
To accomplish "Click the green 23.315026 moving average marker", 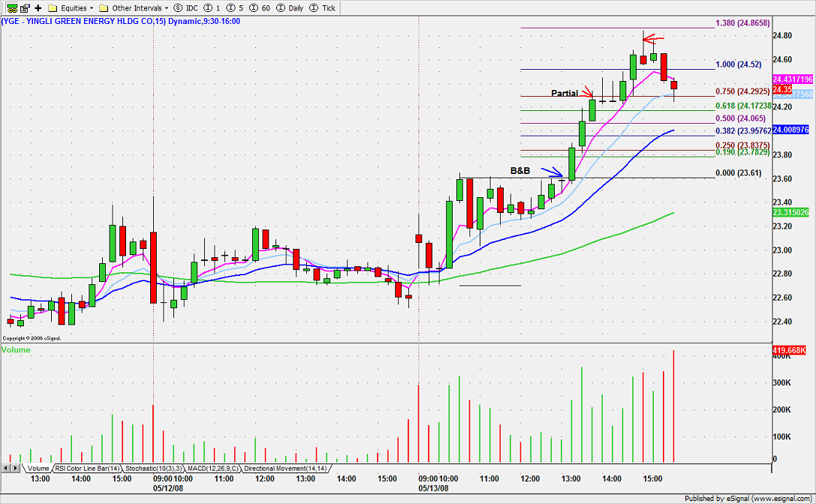I will pyautogui.click(x=790, y=212).
